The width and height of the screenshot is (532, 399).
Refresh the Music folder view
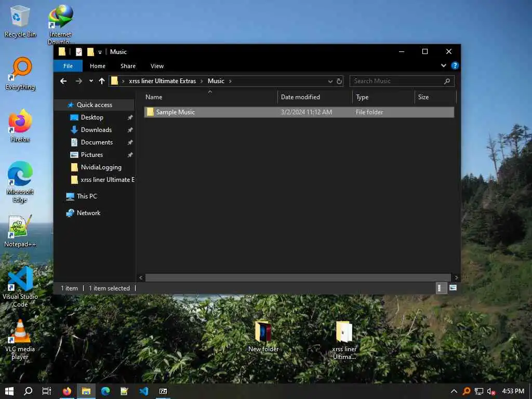coord(339,82)
